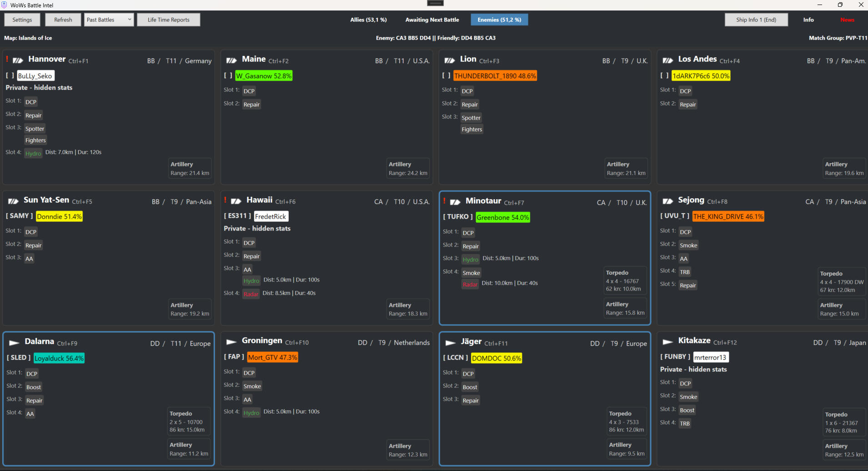Click the WoWs Battle Intel app icon
This screenshot has height=471, width=868.
pos(5,5)
